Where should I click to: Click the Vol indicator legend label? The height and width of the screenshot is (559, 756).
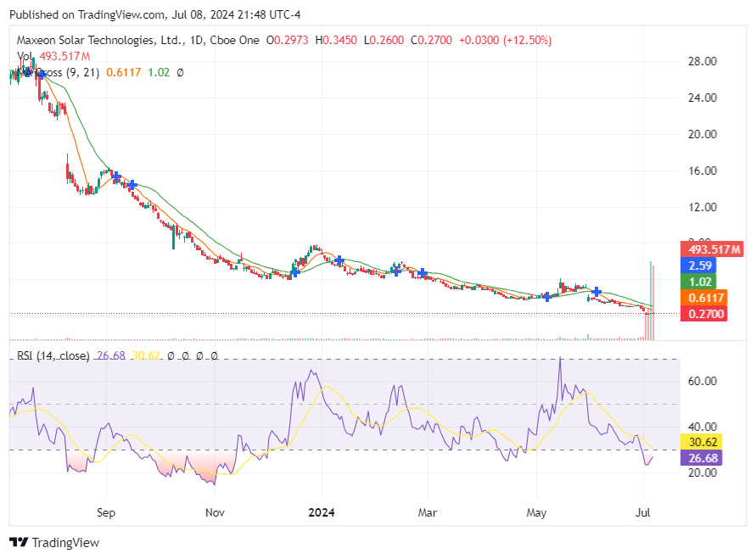pyautogui.click(x=25, y=56)
